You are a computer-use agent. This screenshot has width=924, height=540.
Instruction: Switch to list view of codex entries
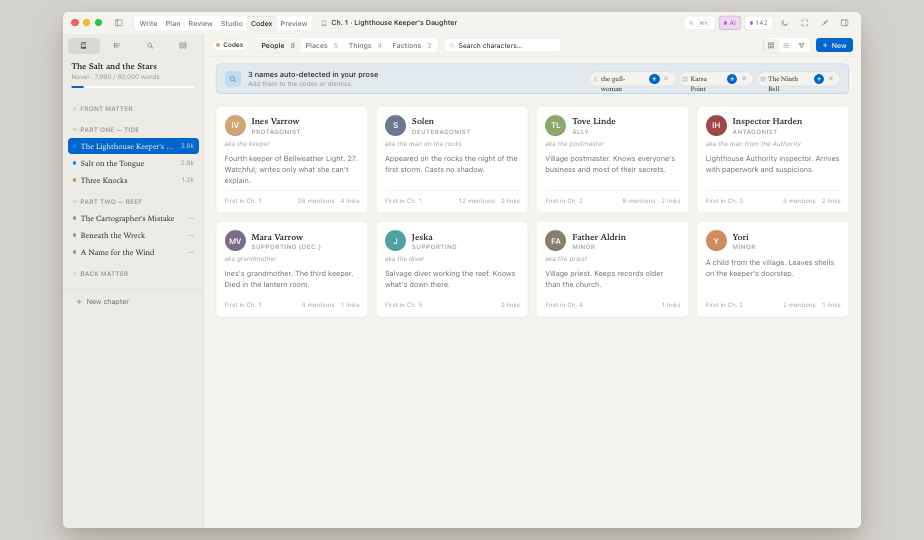(x=786, y=45)
